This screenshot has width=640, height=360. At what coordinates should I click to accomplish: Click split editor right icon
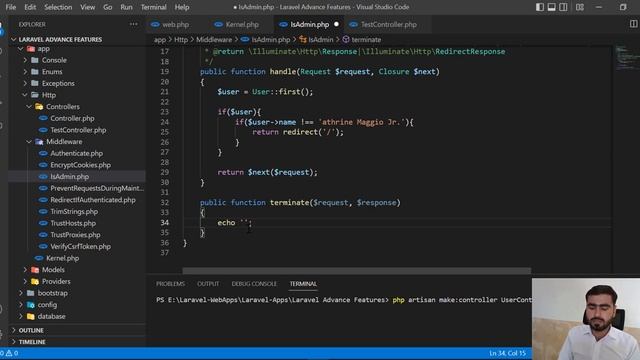[633, 24]
